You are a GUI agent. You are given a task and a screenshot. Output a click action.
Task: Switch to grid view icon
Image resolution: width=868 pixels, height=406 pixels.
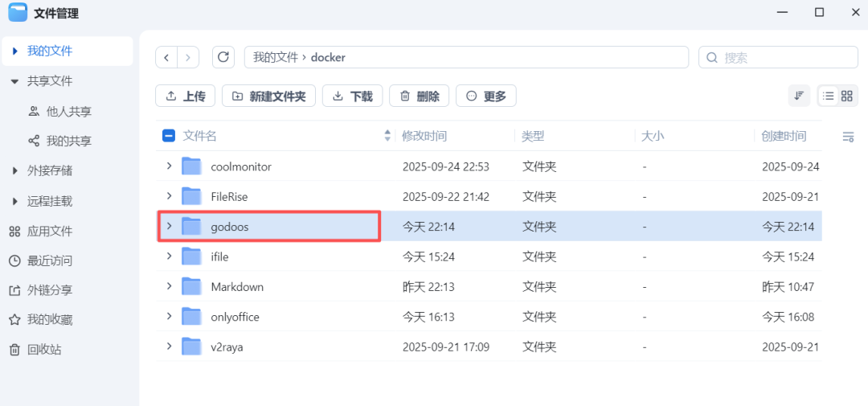click(x=846, y=96)
